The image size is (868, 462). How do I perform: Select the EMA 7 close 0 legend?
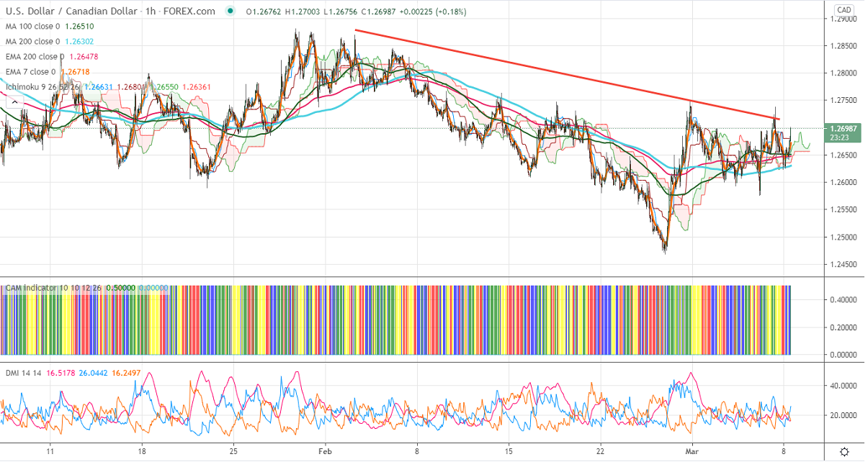coord(30,71)
